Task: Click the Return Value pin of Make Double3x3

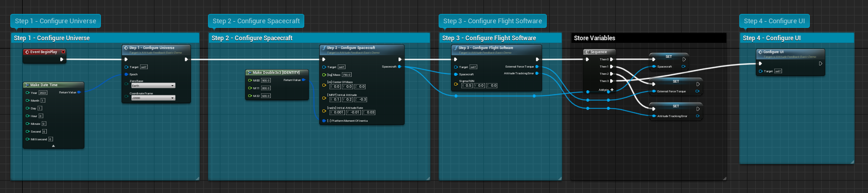Action: (304, 80)
